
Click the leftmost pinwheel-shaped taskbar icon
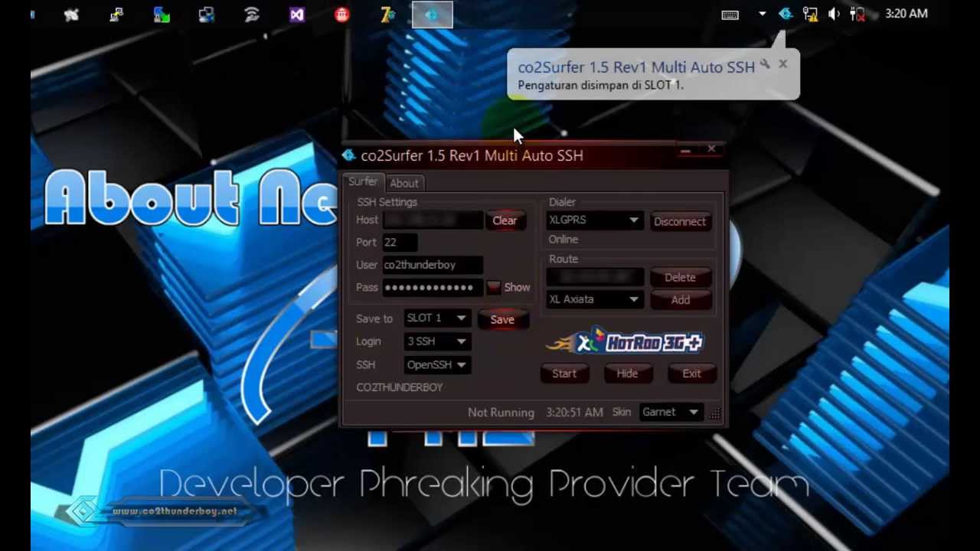coord(71,15)
